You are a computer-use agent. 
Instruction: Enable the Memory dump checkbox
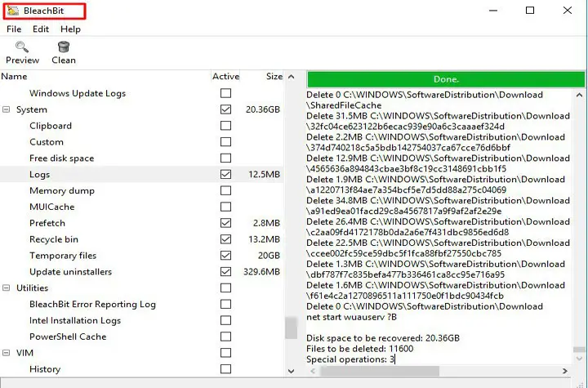[225, 190]
